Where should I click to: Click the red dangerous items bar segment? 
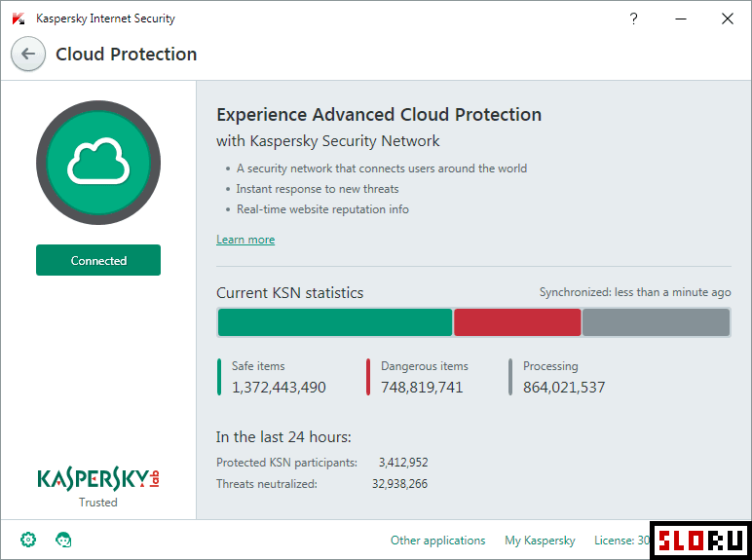coord(517,322)
